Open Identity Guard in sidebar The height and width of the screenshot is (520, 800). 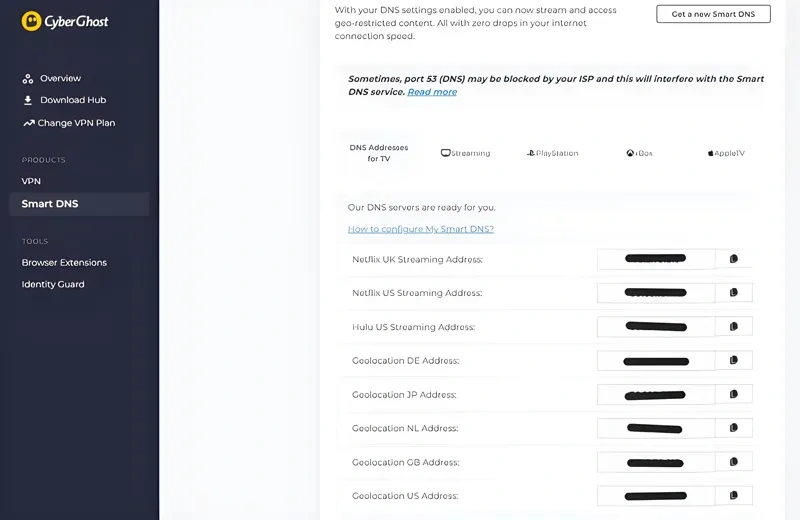[53, 284]
